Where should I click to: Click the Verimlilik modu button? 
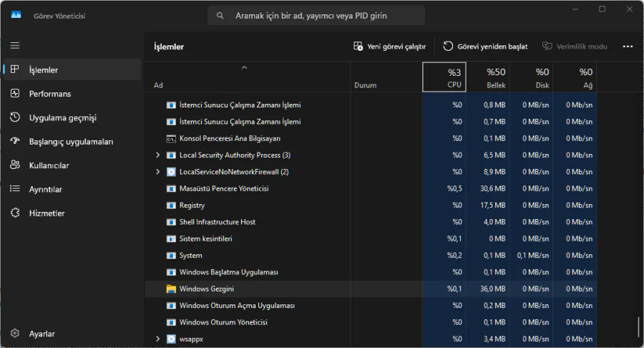point(575,47)
